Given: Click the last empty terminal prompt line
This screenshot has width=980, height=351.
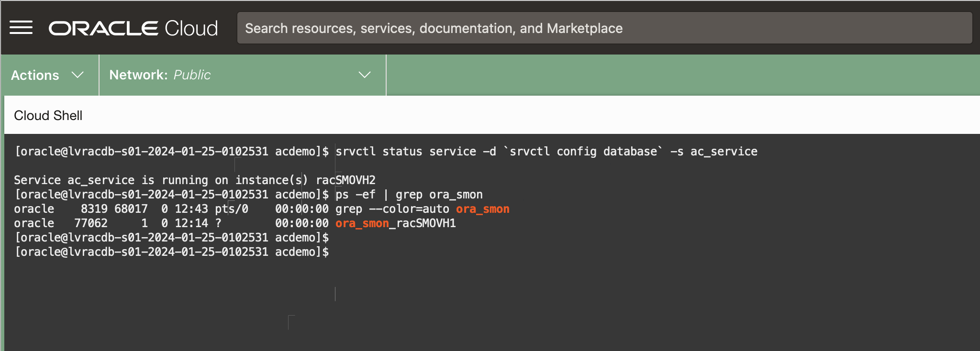Looking at the screenshot, I should pos(172,252).
